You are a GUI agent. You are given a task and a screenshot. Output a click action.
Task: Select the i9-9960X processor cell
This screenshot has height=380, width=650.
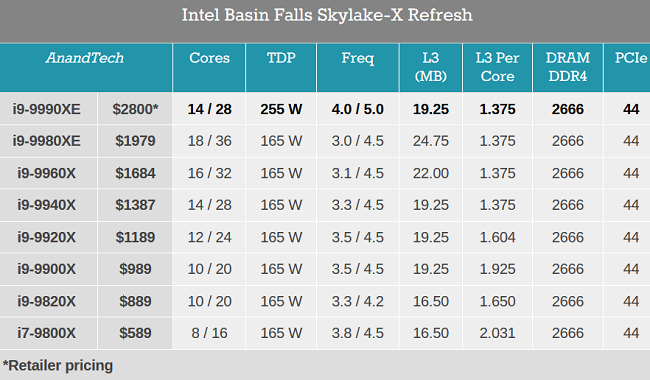[47, 173]
